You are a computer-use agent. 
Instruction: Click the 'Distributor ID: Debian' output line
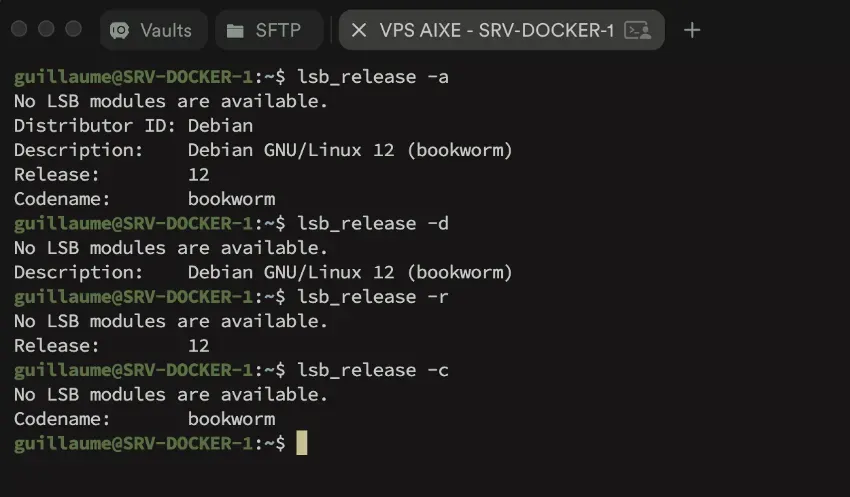click(x=133, y=125)
